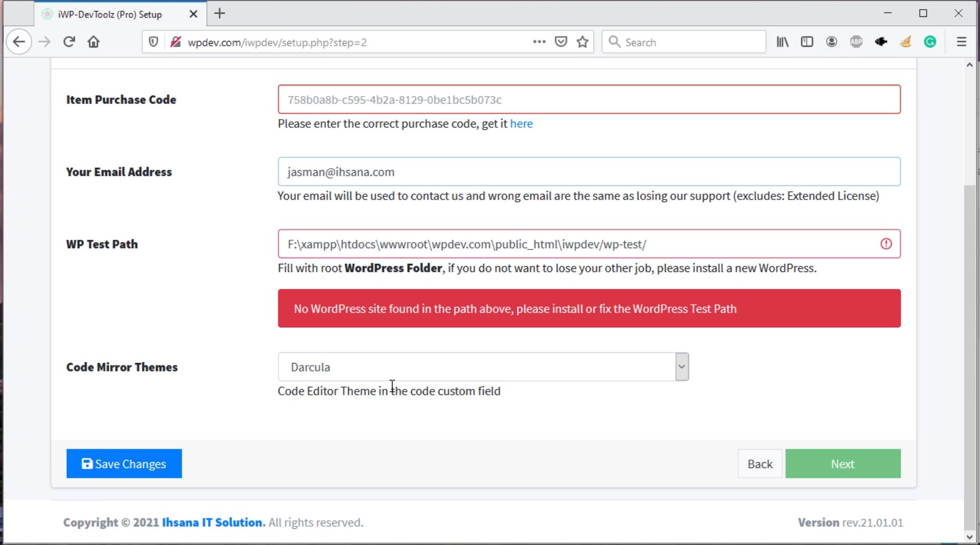The height and width of the screenshot is (545, 980).
Task: Go to the browser home page
Action: (93, 42)
